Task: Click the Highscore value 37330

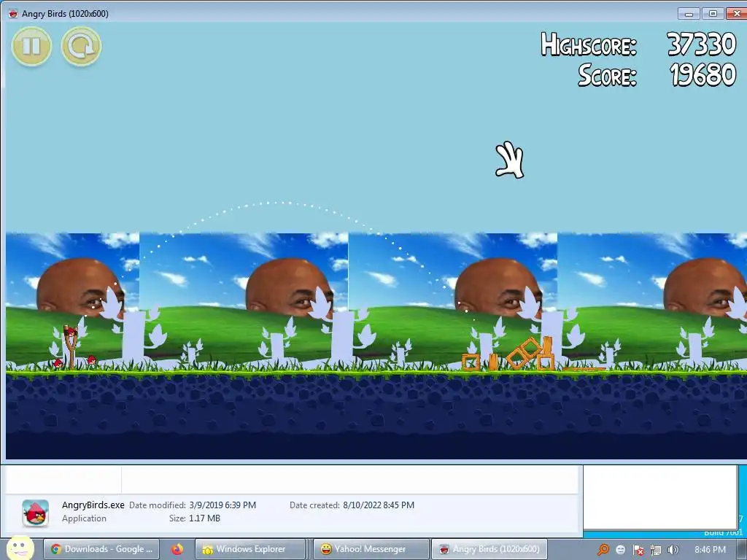Action: 701,44
